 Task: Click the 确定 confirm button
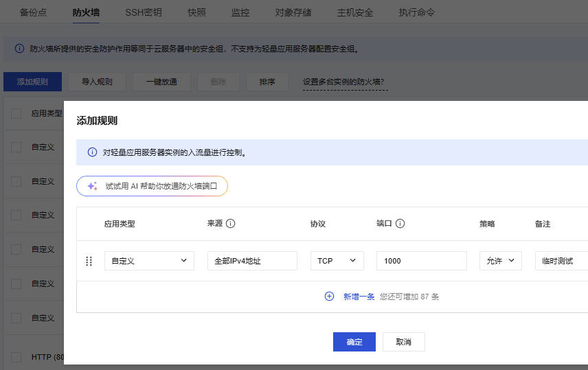pos(354,342)
